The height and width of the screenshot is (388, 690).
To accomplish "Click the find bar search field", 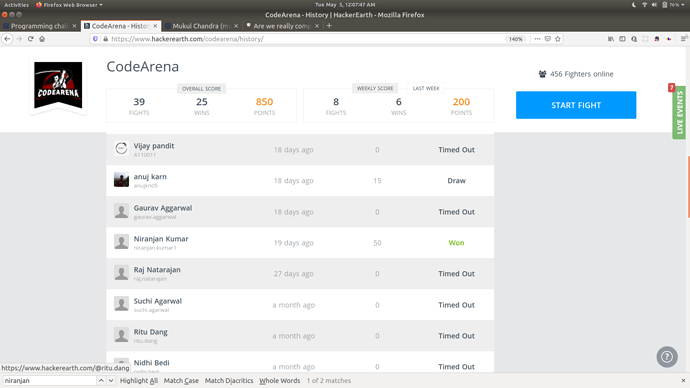I will click(49, 381).
